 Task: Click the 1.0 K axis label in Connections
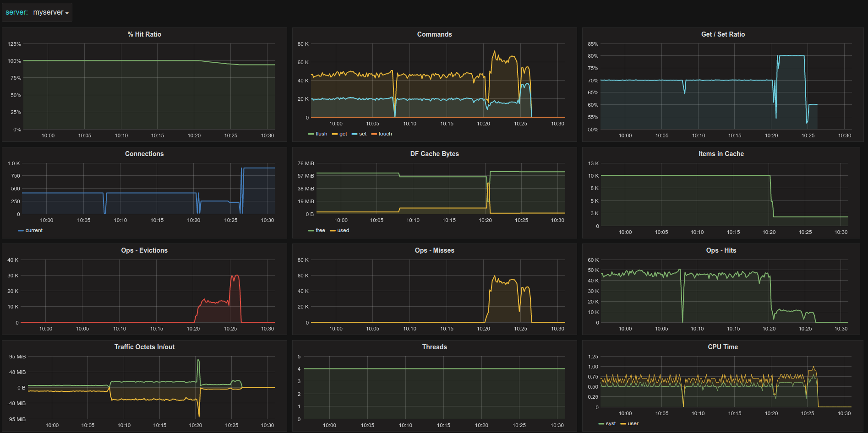coord(14,163)
